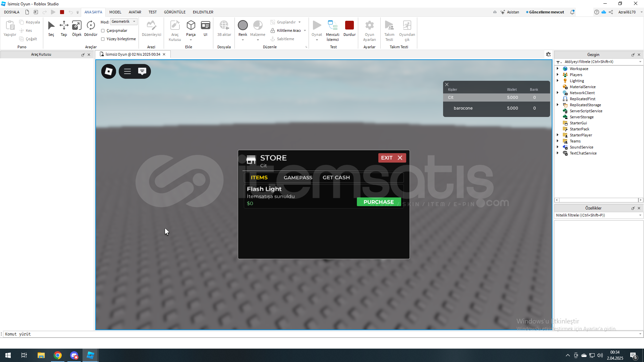The width and height of the screenshot is (644, 362).
Task: Expand the SoundService tree node
Action: (x=557, y=147)
